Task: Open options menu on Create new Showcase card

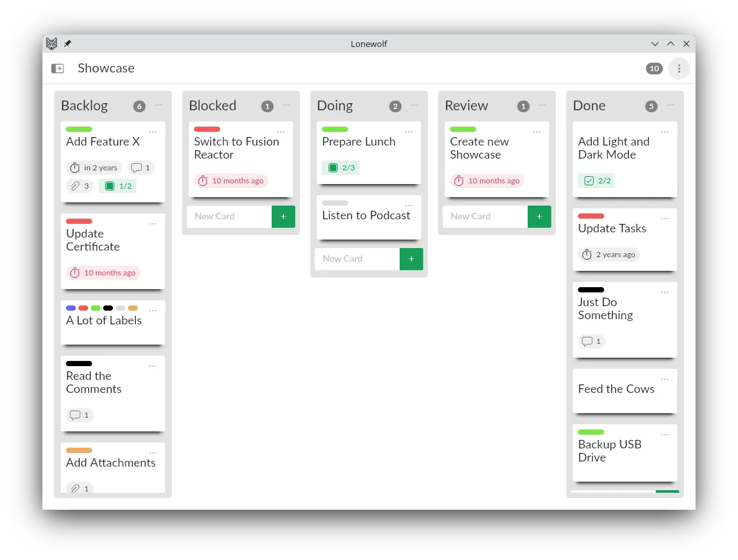Action: [537, 132]
